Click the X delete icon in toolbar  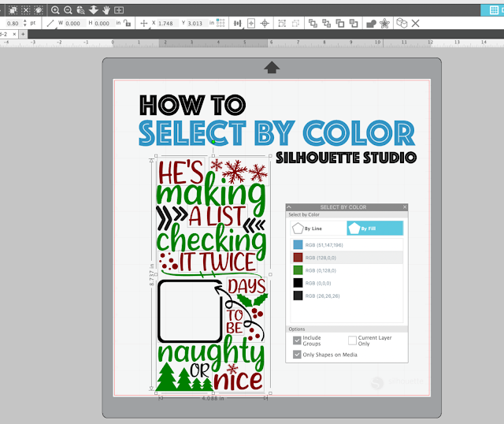pos(416,23)
